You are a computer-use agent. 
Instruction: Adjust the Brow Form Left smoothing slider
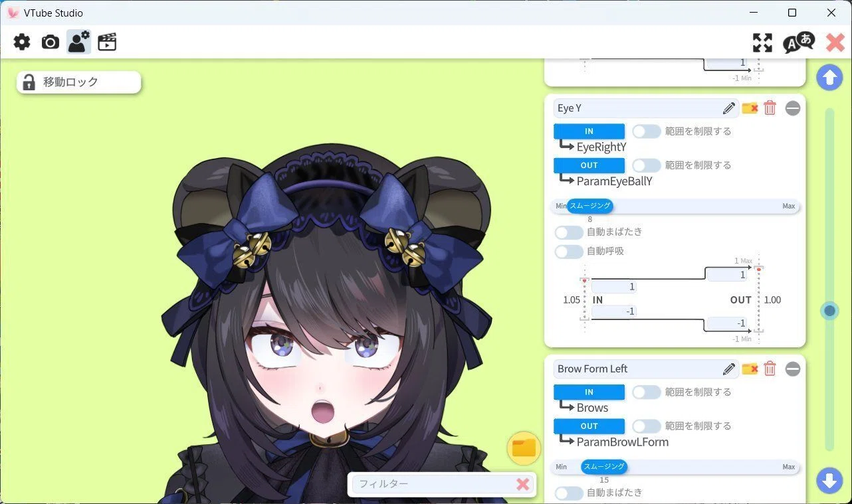(604, 467)
